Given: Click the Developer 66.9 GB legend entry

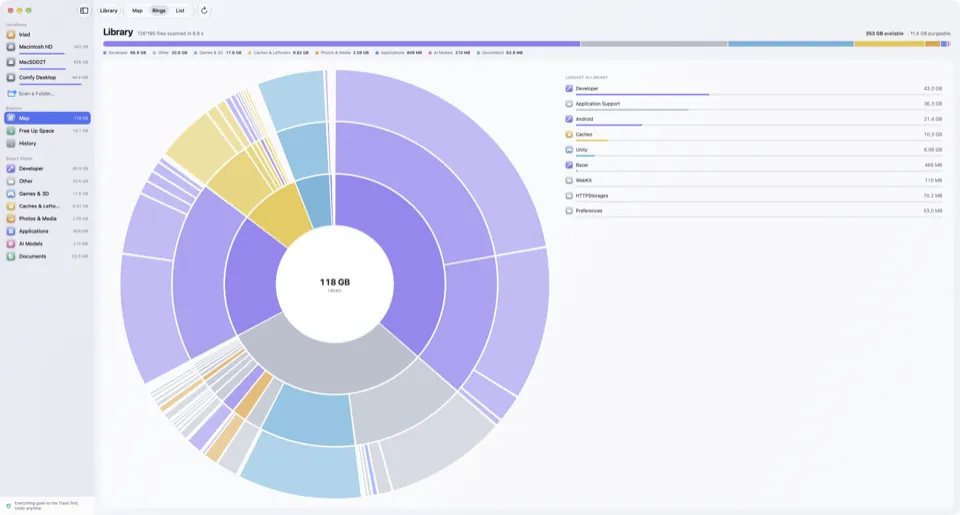Looking at the screenshot, I should [125, 53].
